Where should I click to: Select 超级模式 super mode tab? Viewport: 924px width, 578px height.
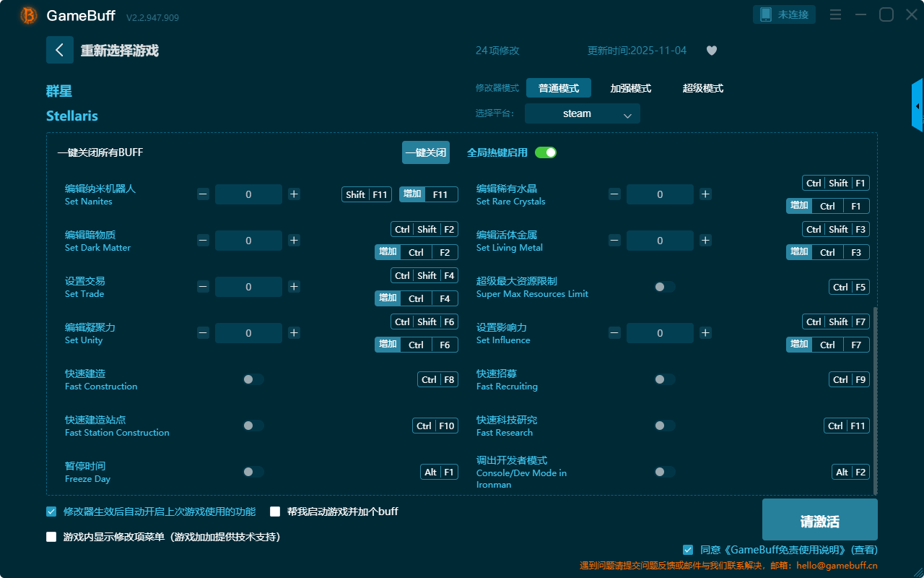click(702, 88)
